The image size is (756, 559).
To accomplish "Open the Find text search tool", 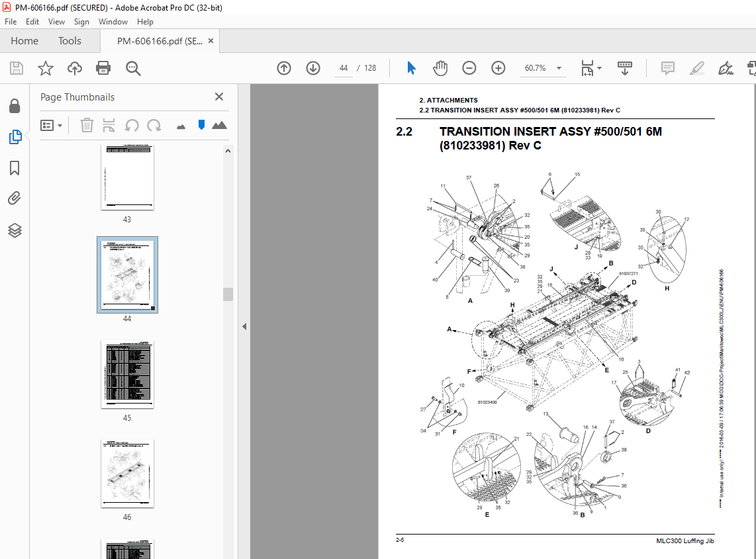I will click(133, 68).
